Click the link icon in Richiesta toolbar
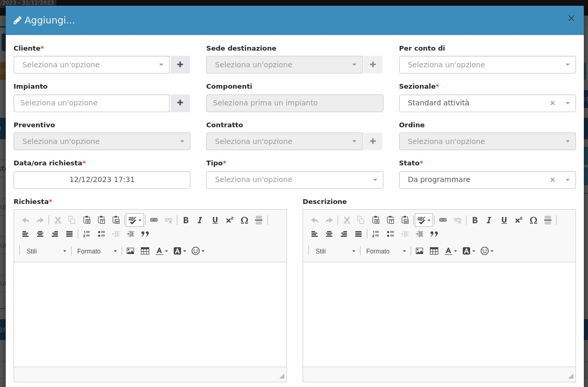Viewport: 588px width, 387px height. pyautogui.click(x=154, y=220)
